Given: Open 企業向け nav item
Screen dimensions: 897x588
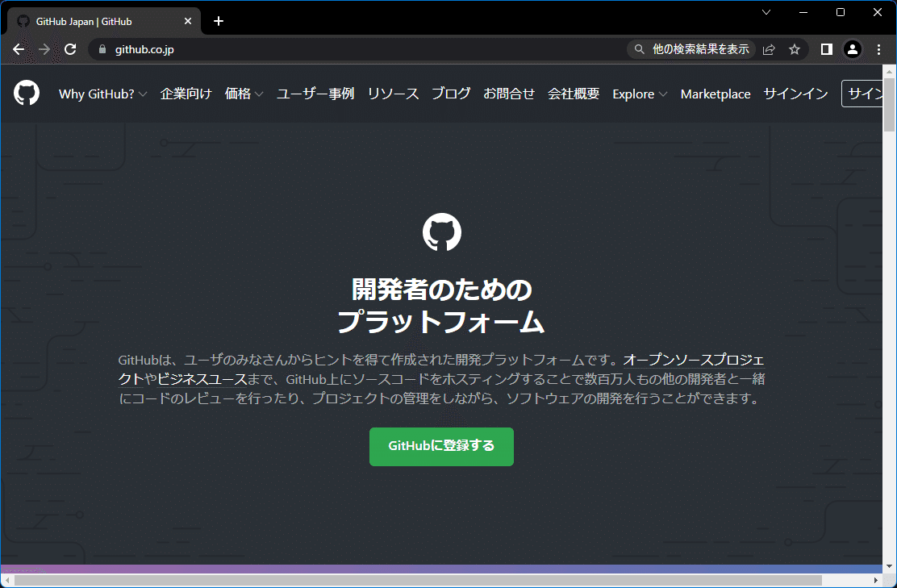Looking at the screenshot, I should 186,94.
